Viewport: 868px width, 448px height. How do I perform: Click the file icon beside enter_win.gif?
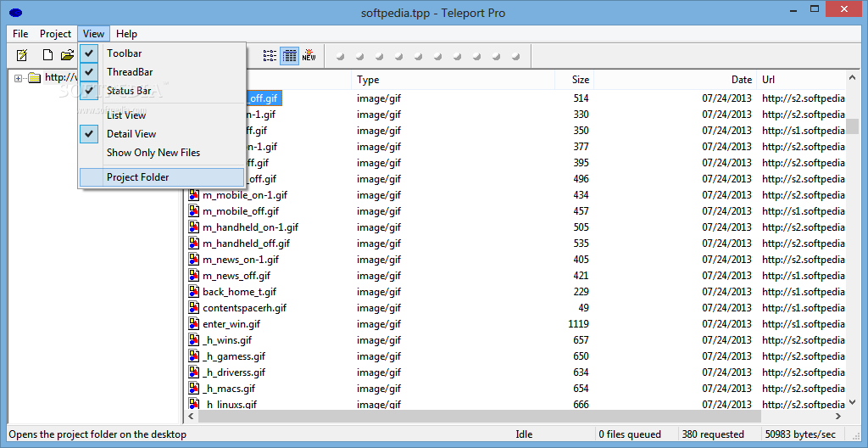tap(194, 324)
